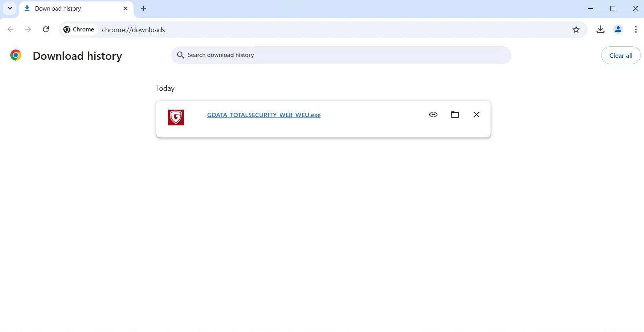
Task: Clear all download history
Action: tap(621, 55)
